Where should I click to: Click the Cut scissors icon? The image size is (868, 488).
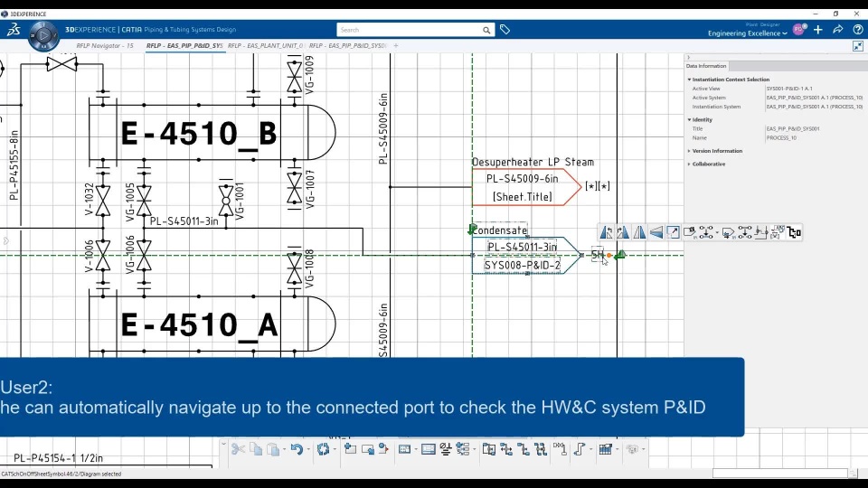pyautogui.click(x=238, y=449)
